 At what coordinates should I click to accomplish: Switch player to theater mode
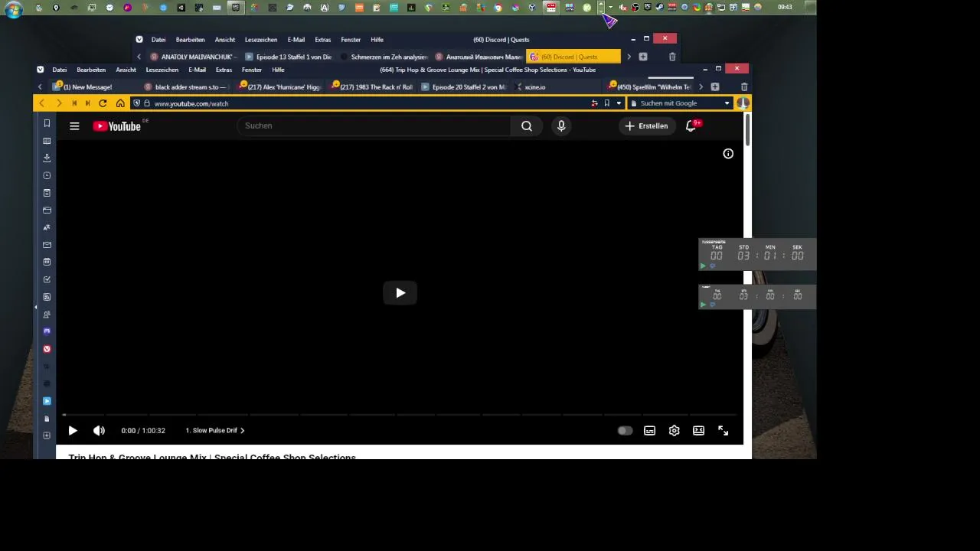click(x=698, y=431)
